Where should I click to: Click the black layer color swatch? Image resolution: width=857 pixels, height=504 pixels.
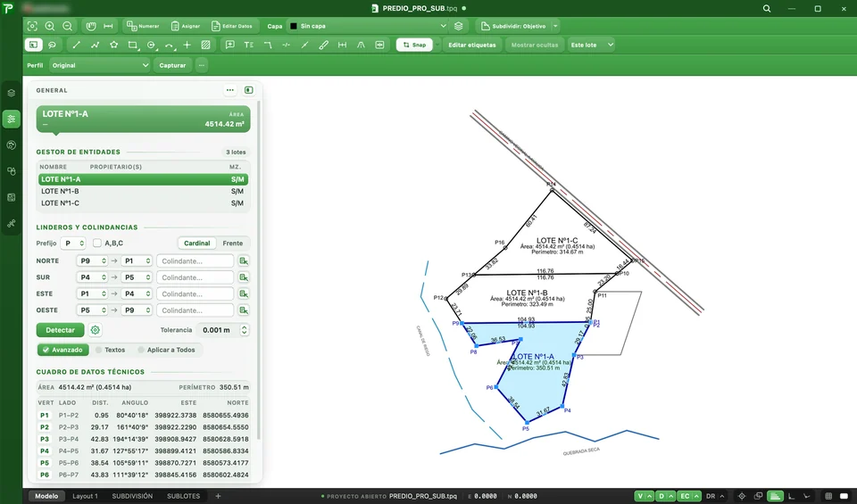tap(294, 26)
